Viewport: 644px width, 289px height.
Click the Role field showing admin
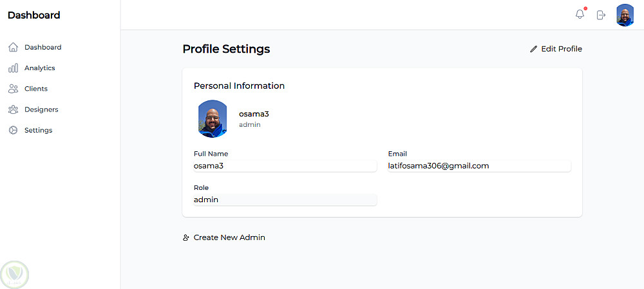(x=285, y=200)
